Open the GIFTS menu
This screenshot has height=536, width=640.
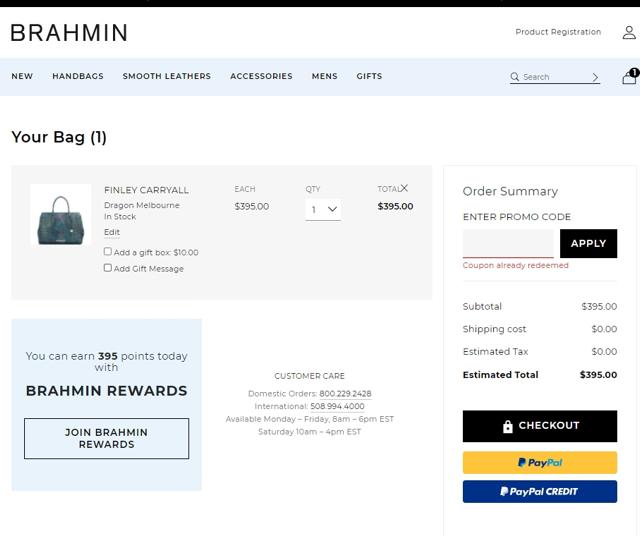(x=369, y=76)
